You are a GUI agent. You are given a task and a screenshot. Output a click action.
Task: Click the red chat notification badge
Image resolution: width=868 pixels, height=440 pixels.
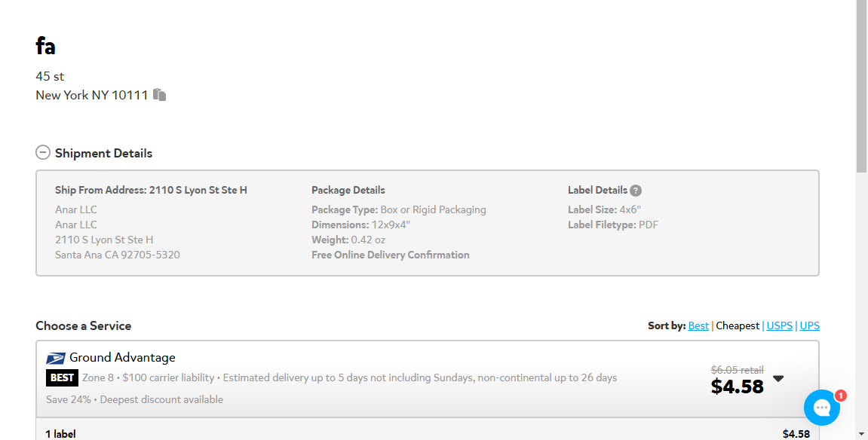[x=840, y=396]
